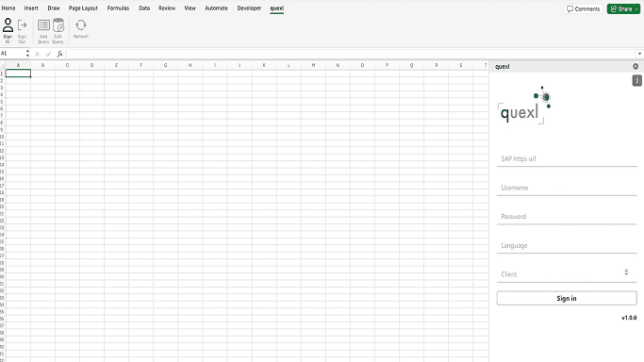Screen dimensions: 644x362
Task: Click into the Username field
Action: pos(567,188)
